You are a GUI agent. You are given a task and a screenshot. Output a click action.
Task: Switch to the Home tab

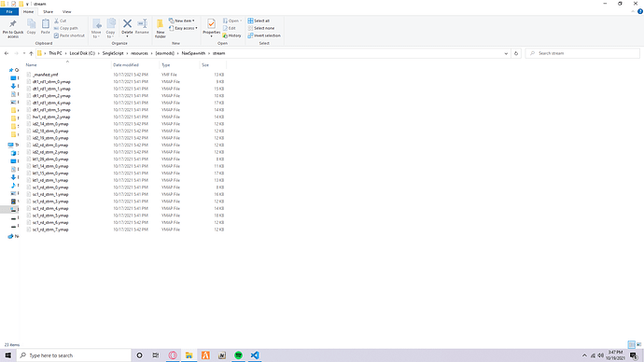[28, 12]
